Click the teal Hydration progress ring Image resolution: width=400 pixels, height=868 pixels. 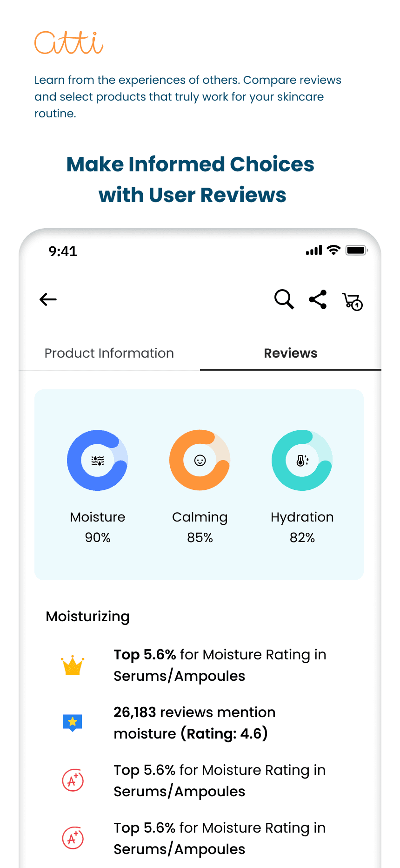(x=302, y=460)
